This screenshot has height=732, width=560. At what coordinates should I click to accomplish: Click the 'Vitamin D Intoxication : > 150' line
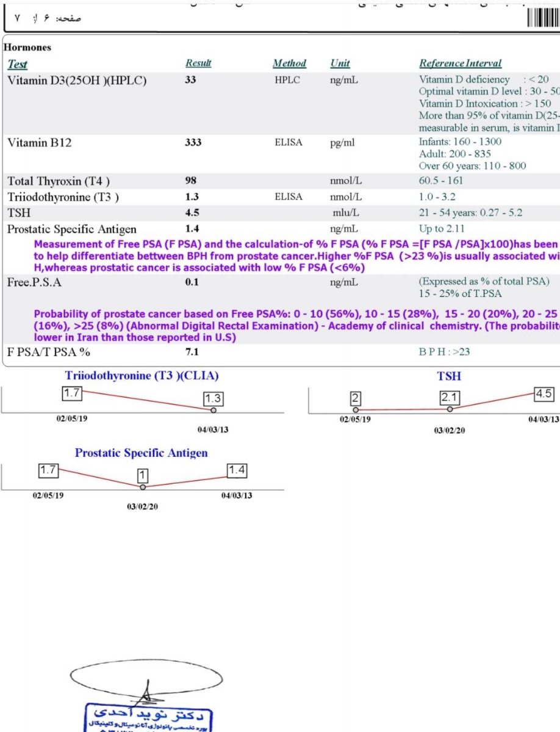(x=485, y=104)
